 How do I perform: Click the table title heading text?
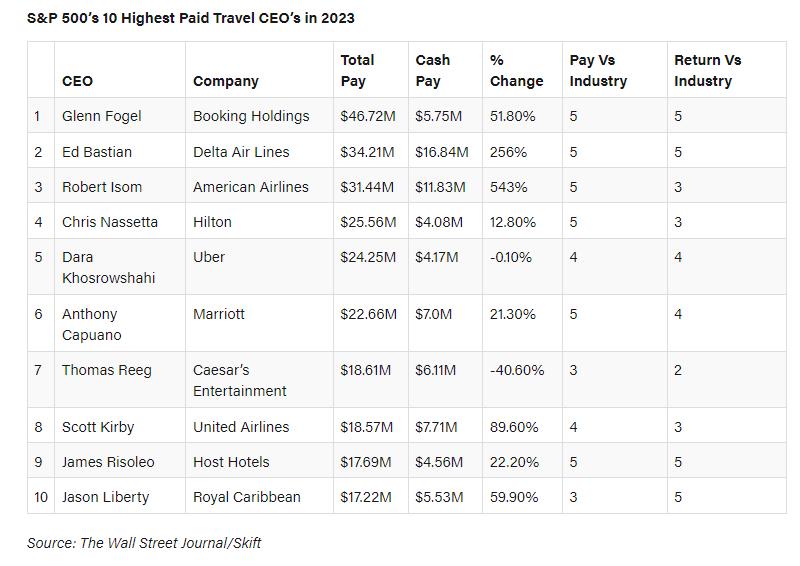click(x=191, y=18)
